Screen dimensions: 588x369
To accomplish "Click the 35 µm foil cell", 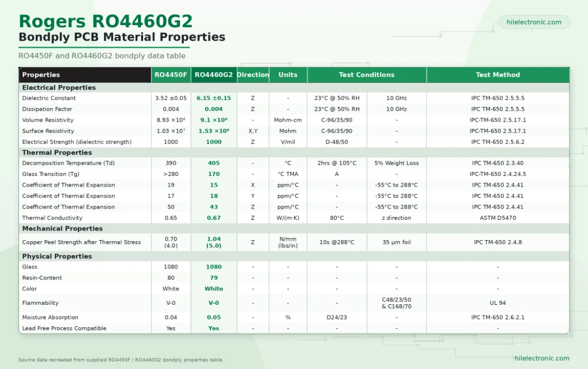I will point(396,242).
